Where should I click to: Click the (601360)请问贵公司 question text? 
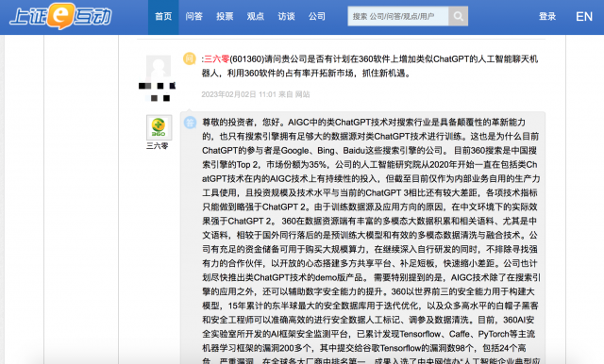[384, 58]
